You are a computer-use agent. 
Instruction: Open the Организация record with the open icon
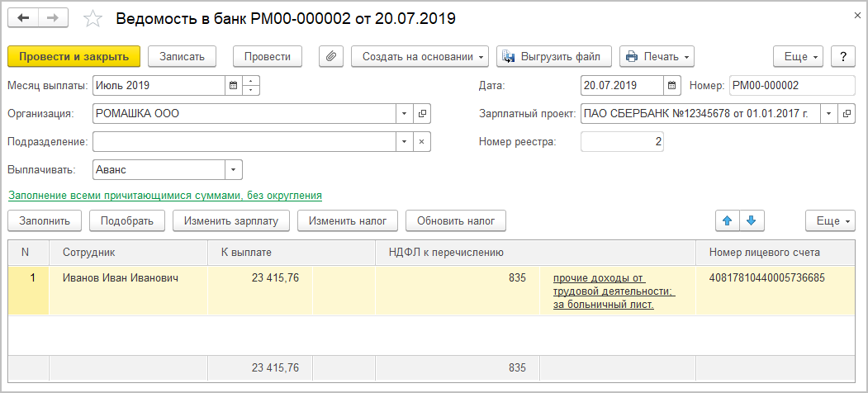(421, 113)
